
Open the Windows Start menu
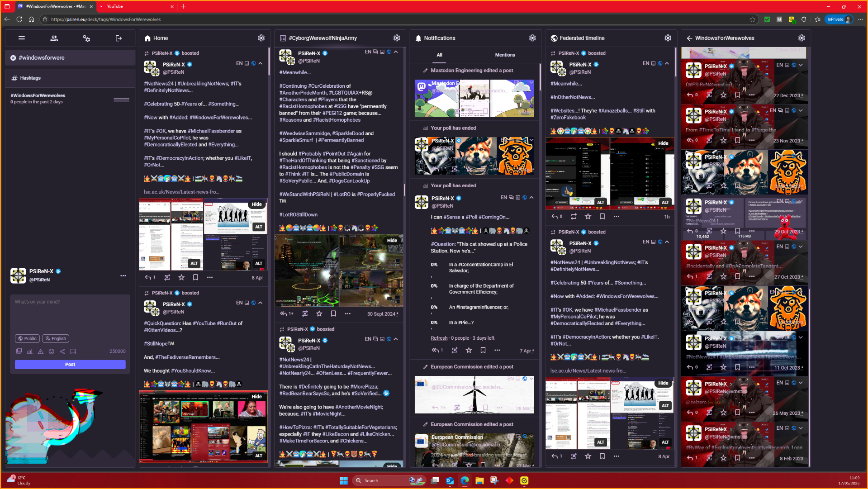343,480
